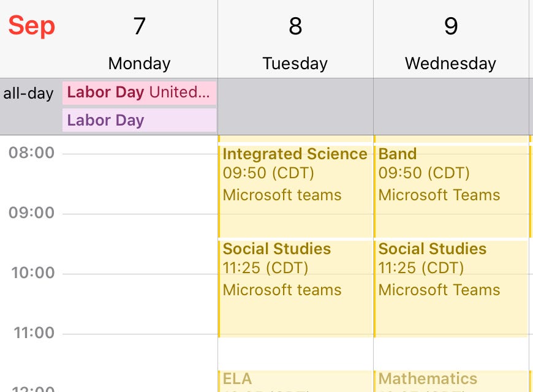533x392 pixels.
Task: Tap the red Sep month label
Action: (32, 26)
